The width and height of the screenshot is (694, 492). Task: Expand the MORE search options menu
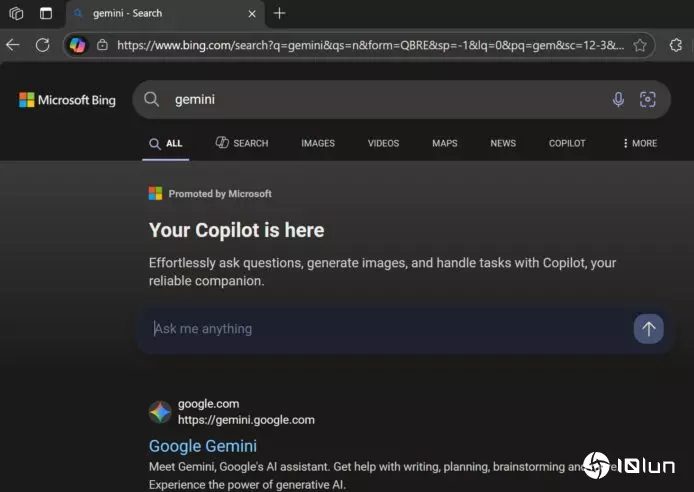point(639,143)
